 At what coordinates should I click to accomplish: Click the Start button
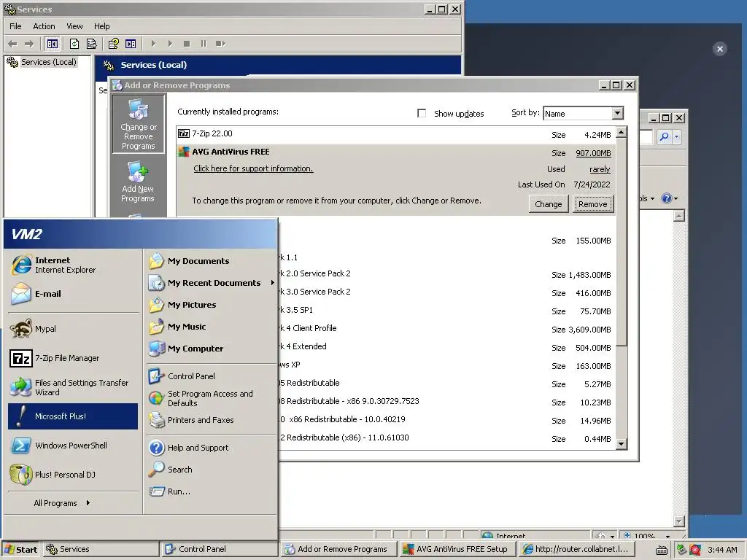[21, 549]
